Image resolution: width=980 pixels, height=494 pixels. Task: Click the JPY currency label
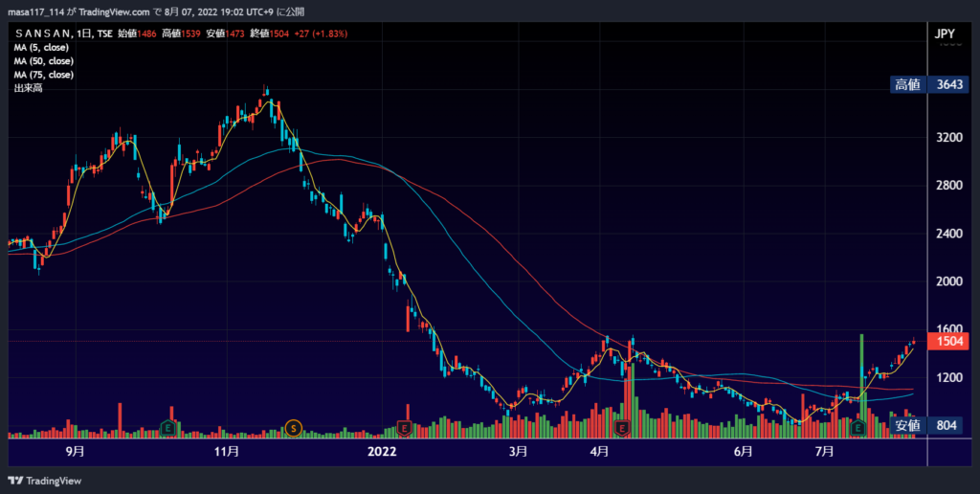(x=945, y=34)
